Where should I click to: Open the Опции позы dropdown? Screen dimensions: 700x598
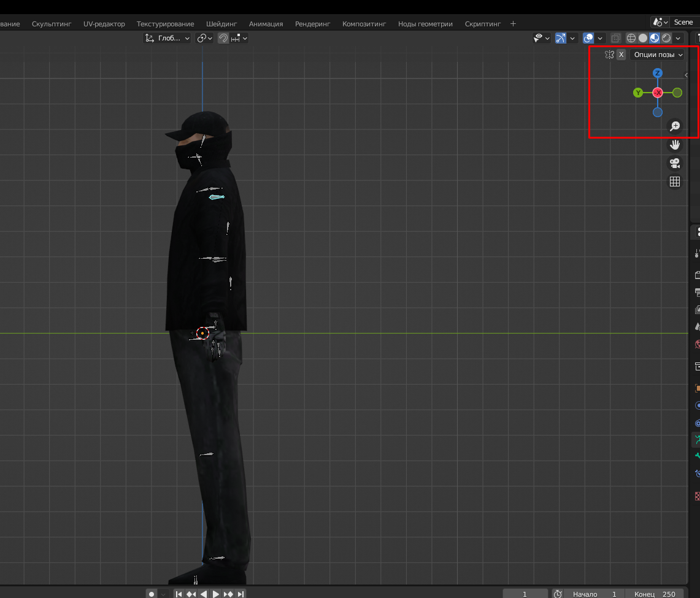pyautogui.click(x=658, y=55)
